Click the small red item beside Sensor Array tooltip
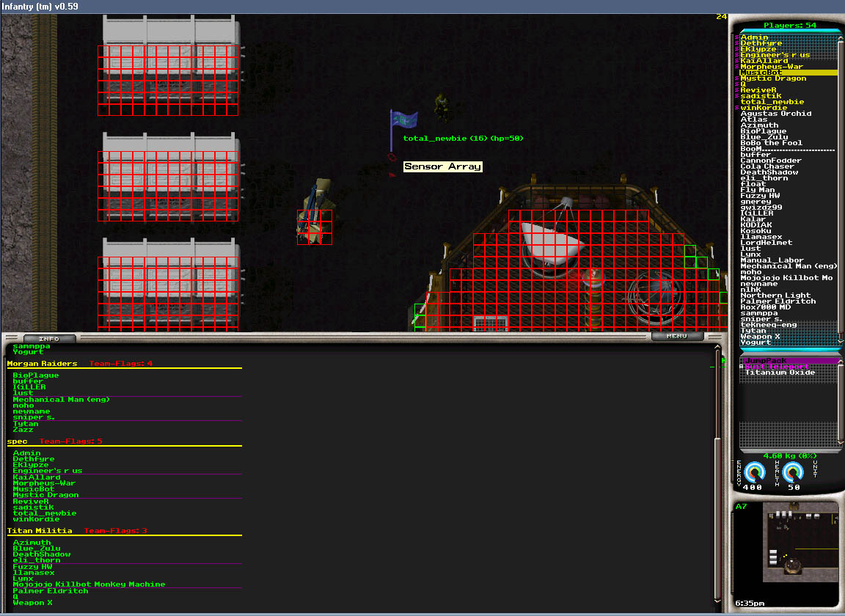Image resolution: width=845 pixels, height=616 pixels. pos(392,157)
